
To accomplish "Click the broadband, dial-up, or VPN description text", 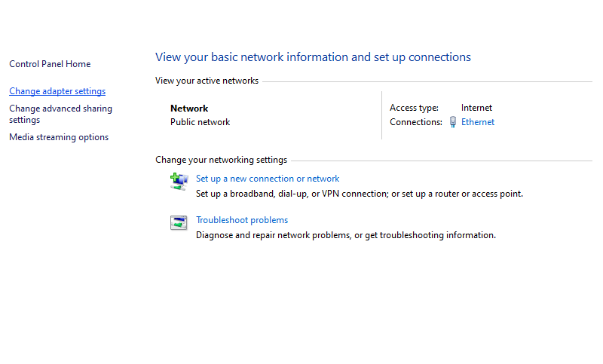I will [x=360, y=194].
